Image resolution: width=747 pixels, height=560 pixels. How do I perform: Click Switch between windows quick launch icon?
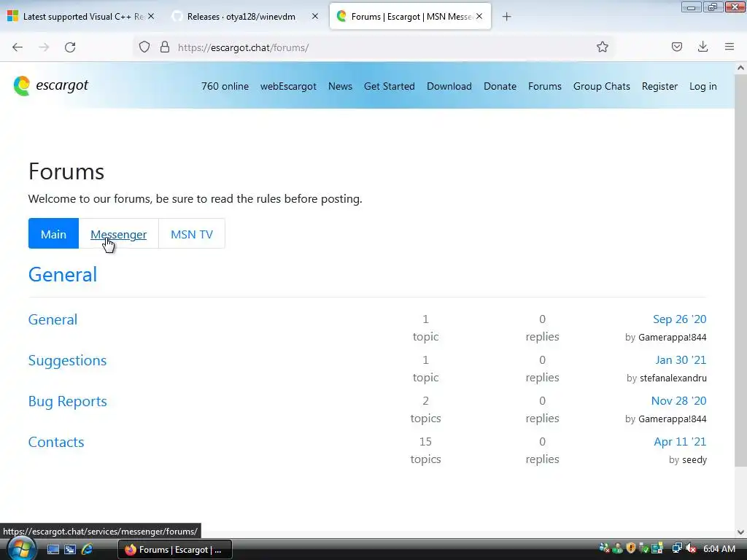click(70, 550)
